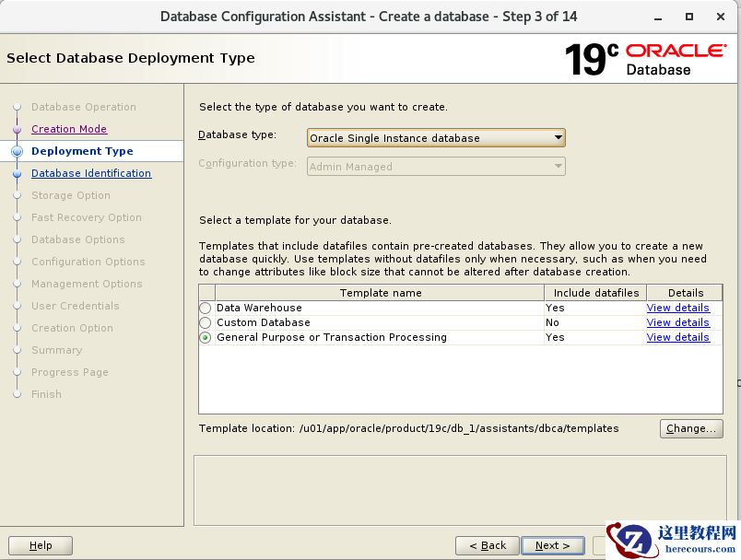This screenshot has width=741, height=560.
Task: Click the Summary step label
Action: [57, 350]
